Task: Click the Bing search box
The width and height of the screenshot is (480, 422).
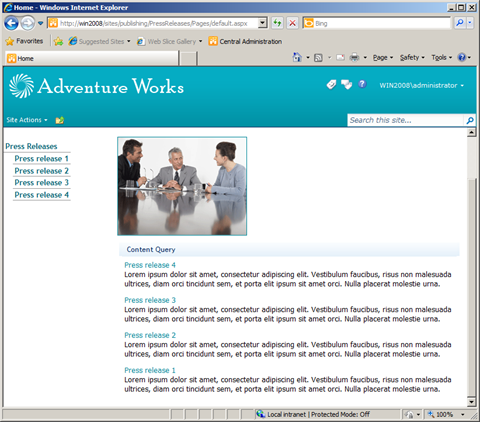Action: point(377,23)
